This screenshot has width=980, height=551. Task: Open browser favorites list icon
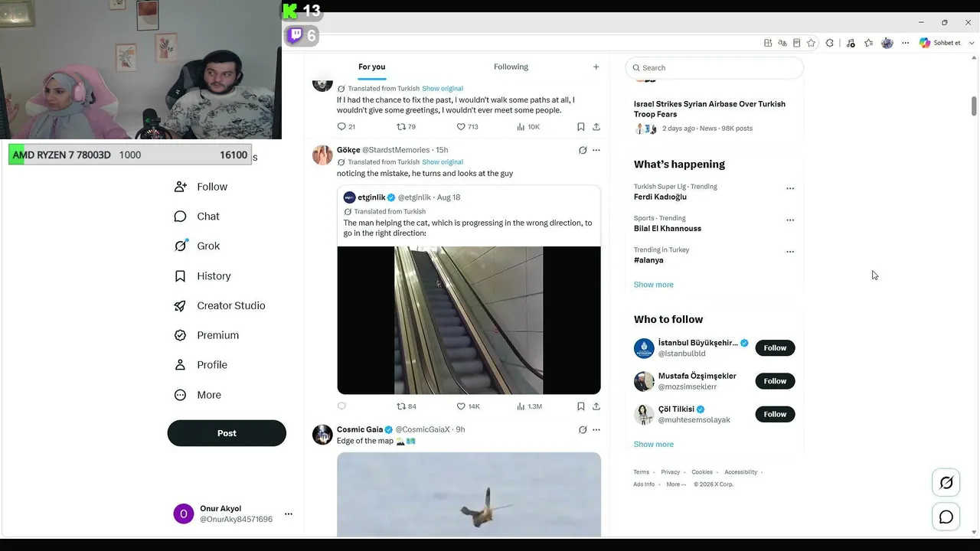point(868,43)
